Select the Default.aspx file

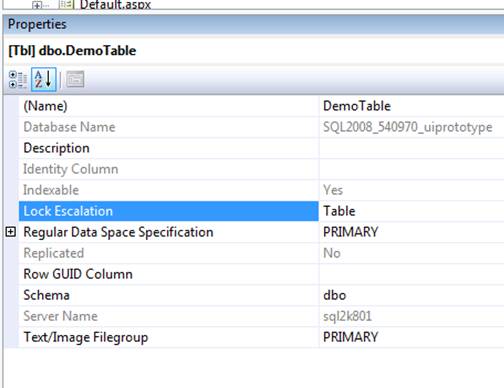click(115, 5)
